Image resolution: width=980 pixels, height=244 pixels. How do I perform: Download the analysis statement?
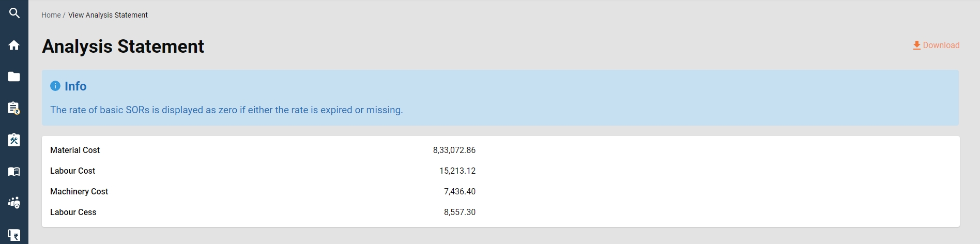pos(936,45)
